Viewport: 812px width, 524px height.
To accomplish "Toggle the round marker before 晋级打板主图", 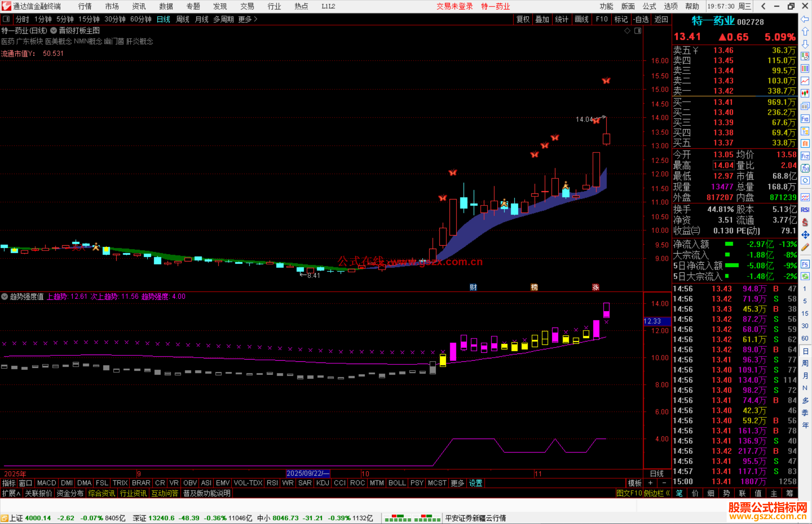I will [54, 30].
